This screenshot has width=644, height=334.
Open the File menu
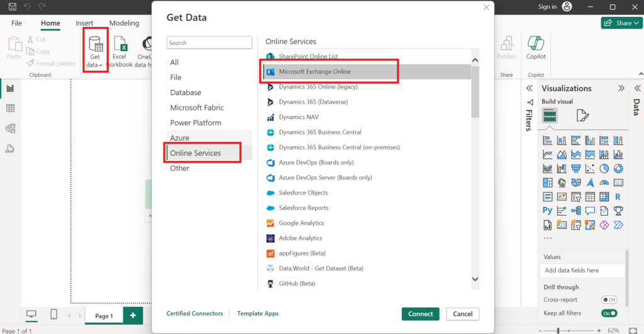pos(16,23)
